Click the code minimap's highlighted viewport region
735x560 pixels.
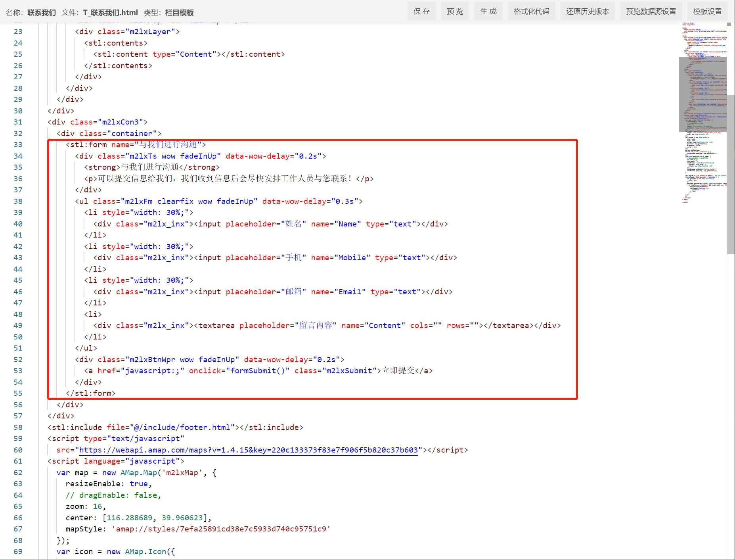(702, 94)
